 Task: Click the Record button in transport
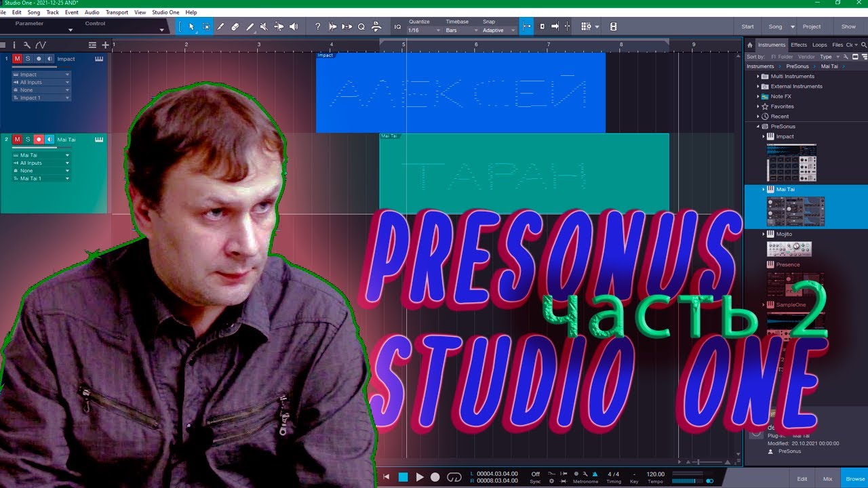435,477
